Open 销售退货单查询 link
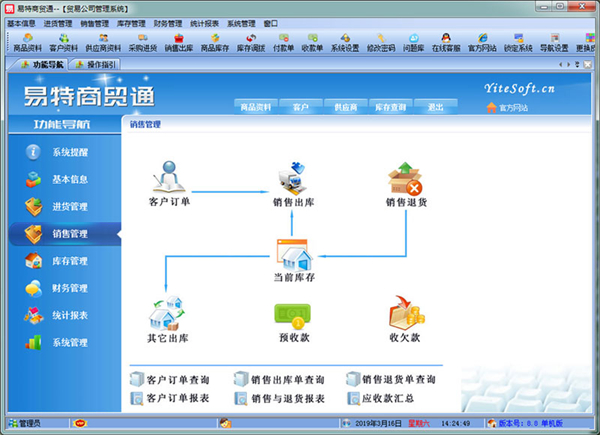 (391, 380)
